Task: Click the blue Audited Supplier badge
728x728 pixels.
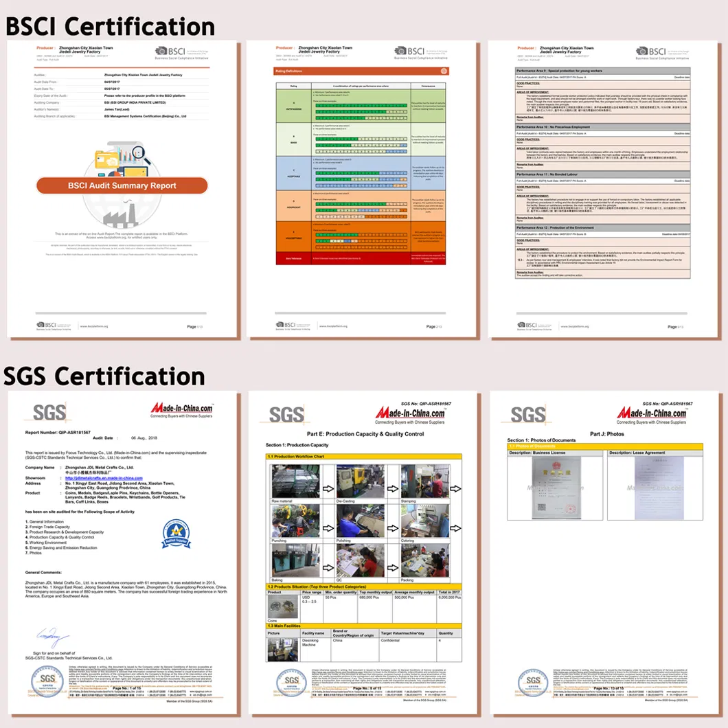Action: (x=177, y=534)
